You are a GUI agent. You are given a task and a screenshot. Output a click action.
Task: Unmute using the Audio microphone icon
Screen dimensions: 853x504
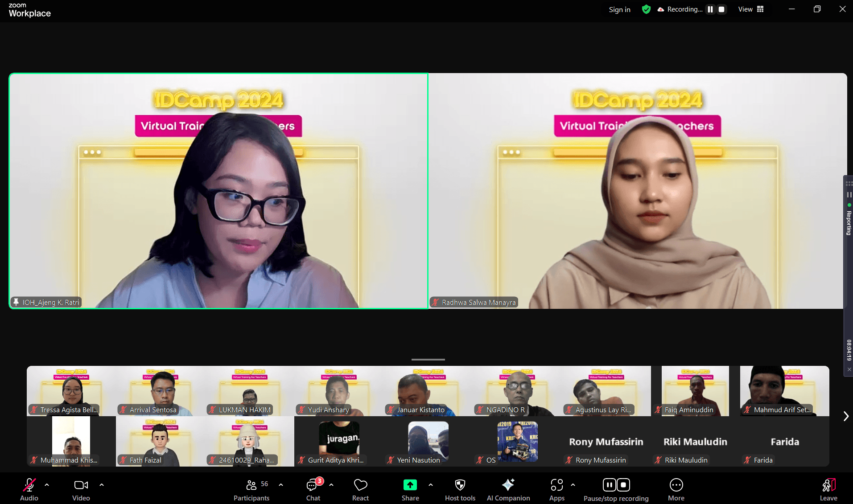point(29,485)
